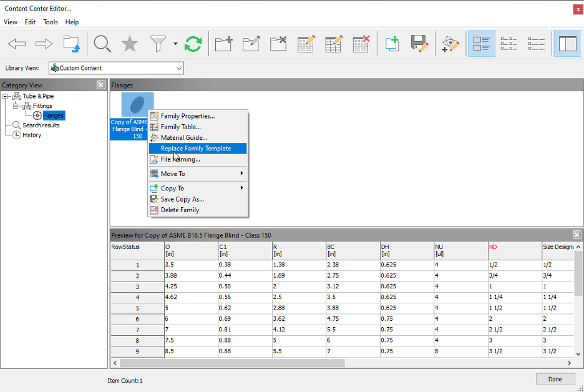Create a new category with the folder-plus icon

pyautogui.click(x=223, y=43)
